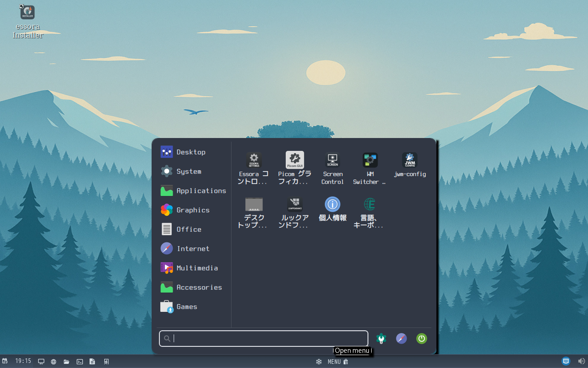
Task: Select the Graphics category
Action: tap(192, 210)
